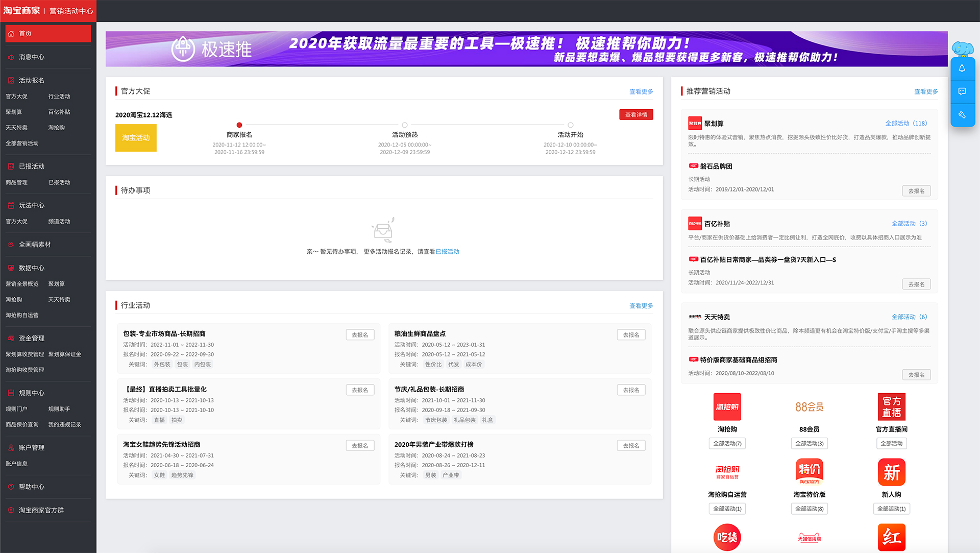
Task: Click the 消息中心 speaker icon
Action: click(11, 57)
